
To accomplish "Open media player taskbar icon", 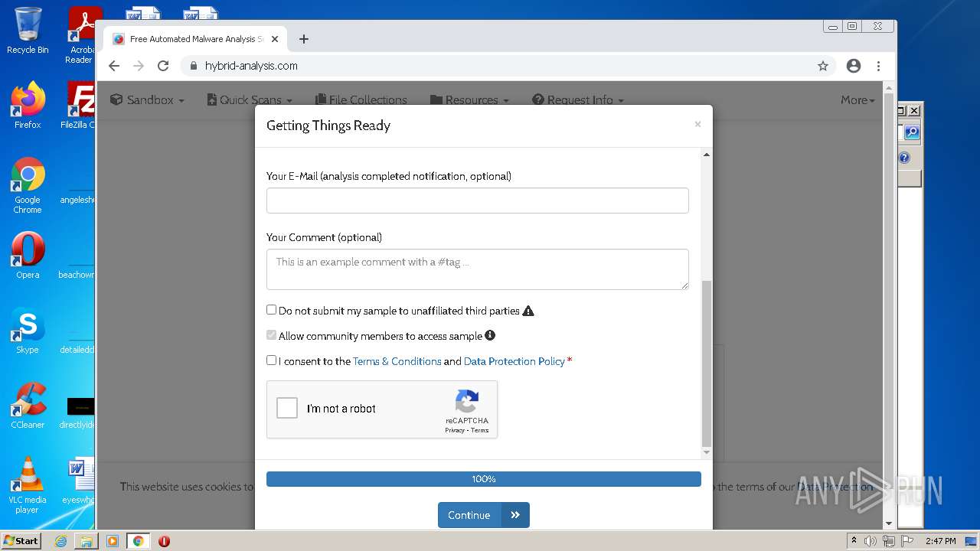I will 113,541.
